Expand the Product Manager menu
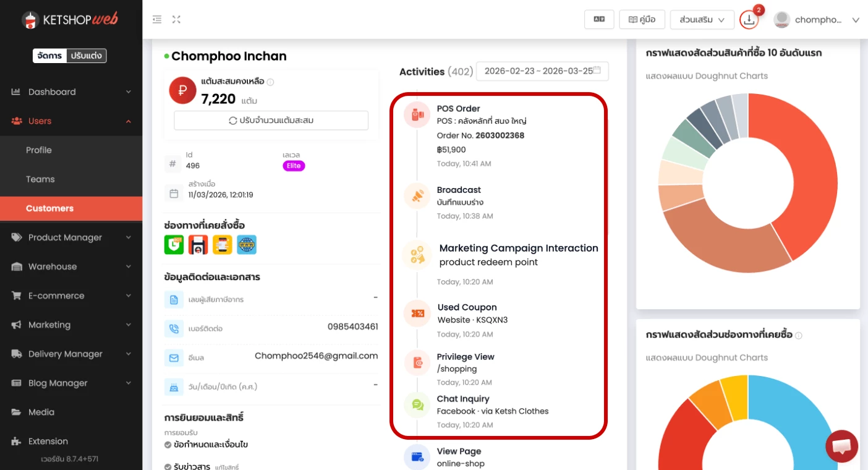This screenshot has height=470, width=868. pyautogui.click(x=71, y=237)
